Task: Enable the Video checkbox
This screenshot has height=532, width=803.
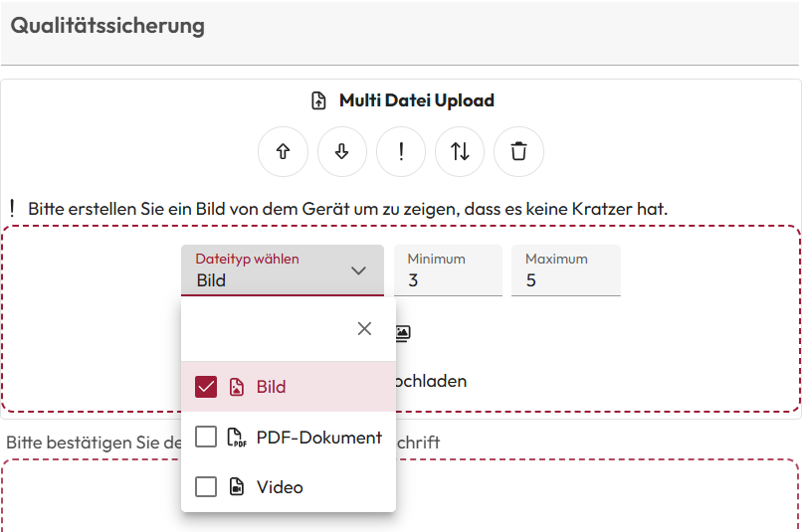Action: click(x=206, y=487)
